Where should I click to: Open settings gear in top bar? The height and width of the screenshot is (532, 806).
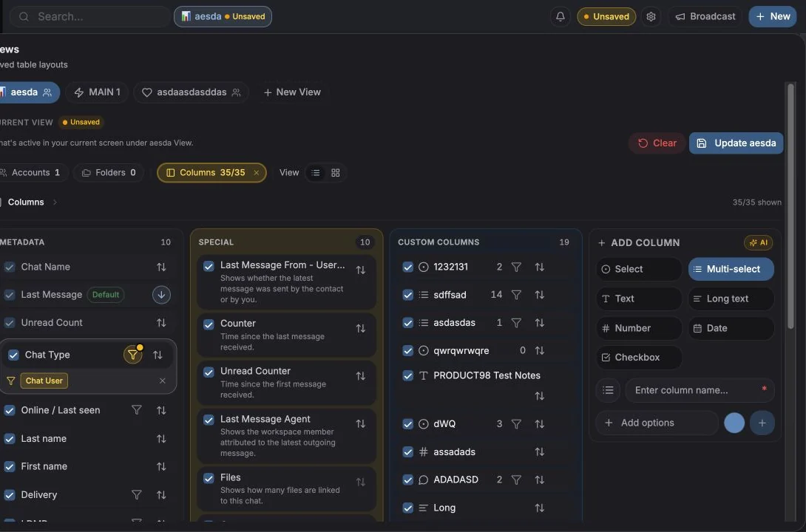(x=651, y=16)
